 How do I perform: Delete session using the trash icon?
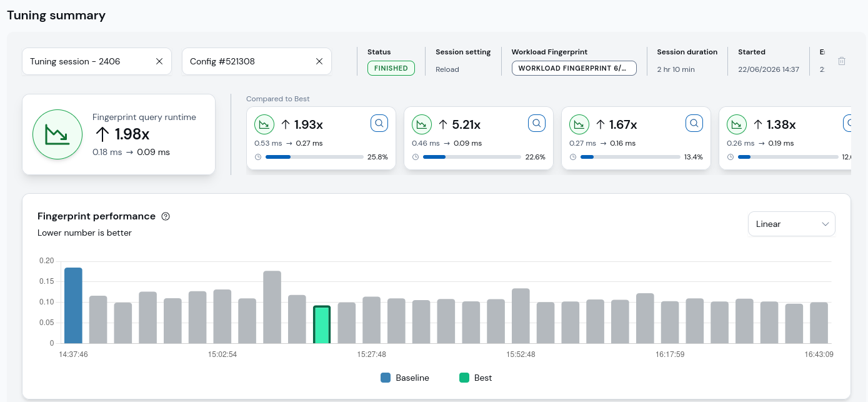842,61
